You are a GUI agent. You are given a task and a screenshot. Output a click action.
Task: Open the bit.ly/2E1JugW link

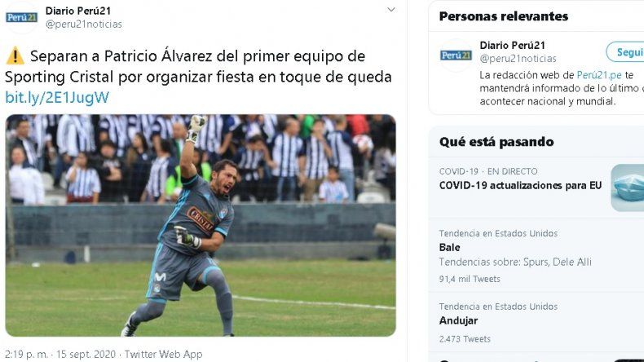[57, 98]
